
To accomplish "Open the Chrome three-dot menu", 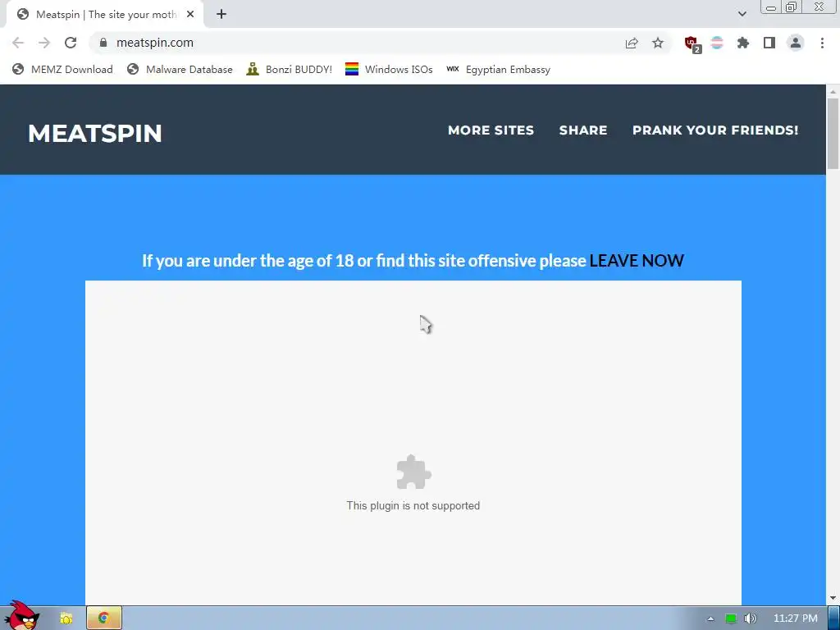I will click(x=822, y=43).
